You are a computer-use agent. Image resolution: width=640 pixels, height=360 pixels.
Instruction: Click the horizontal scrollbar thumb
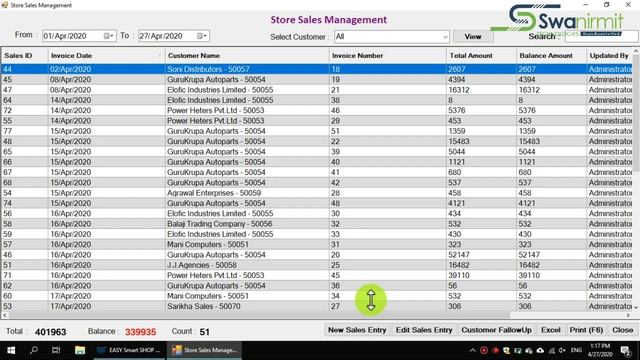coord(259,315)
